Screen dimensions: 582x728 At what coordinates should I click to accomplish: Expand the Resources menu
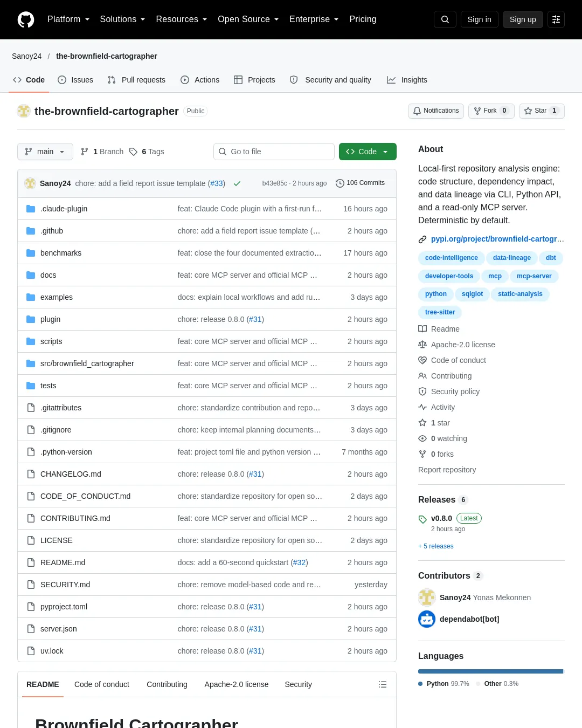(182, 19)
